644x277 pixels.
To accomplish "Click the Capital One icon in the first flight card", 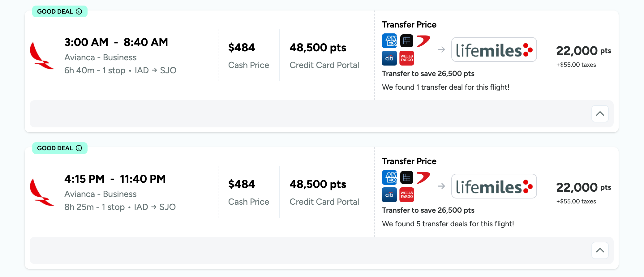I will [x=423, y=41].
